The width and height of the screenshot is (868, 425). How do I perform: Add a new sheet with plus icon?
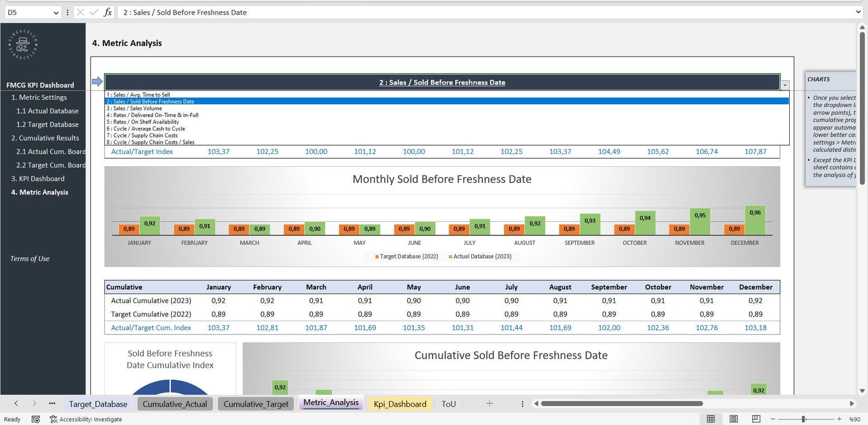coord(490,403)
